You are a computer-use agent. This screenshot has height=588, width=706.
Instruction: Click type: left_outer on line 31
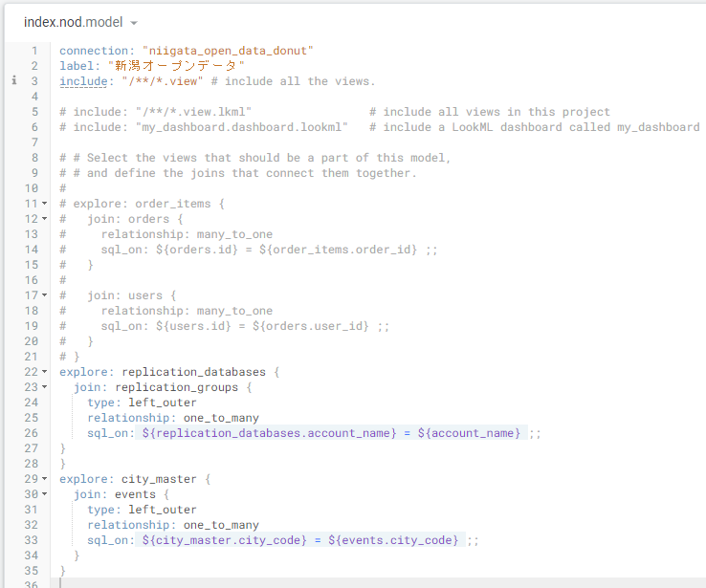pos(142,510)
